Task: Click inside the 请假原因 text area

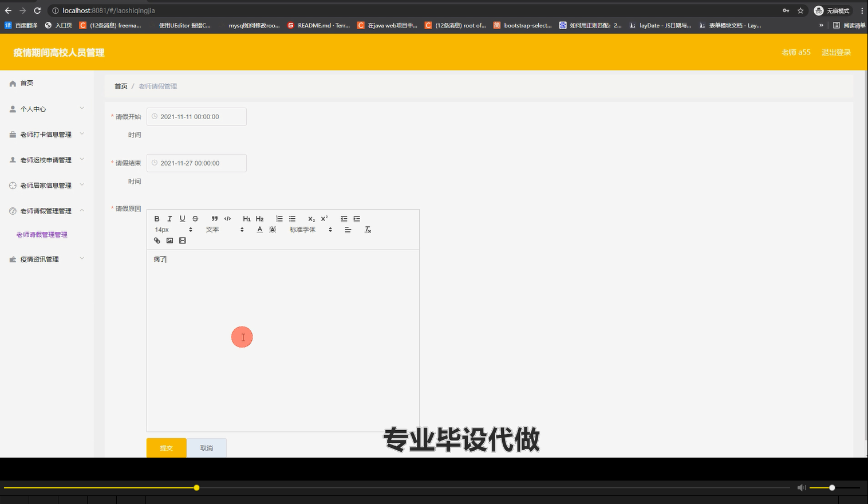Action: (283, 341)
